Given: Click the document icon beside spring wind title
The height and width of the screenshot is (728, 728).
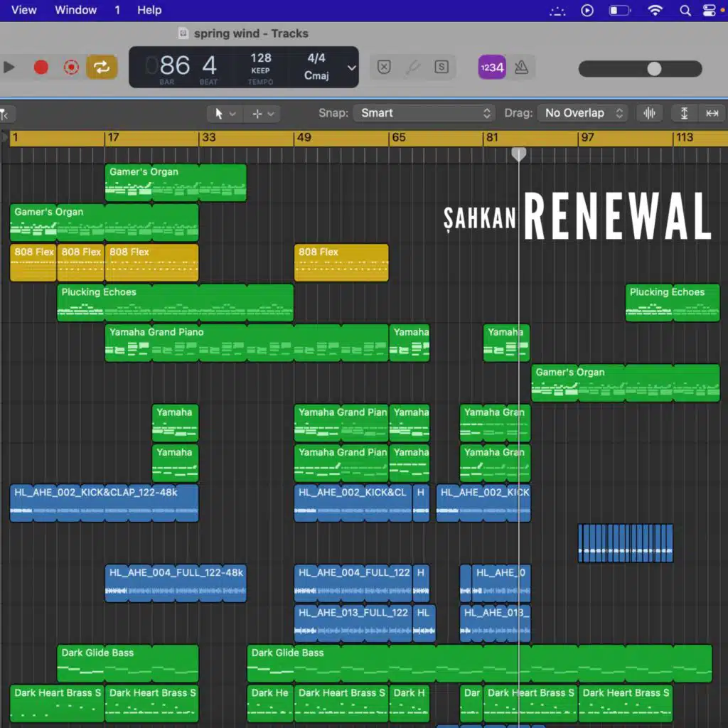Looking at the screenshot, I should tap(183, 33).
